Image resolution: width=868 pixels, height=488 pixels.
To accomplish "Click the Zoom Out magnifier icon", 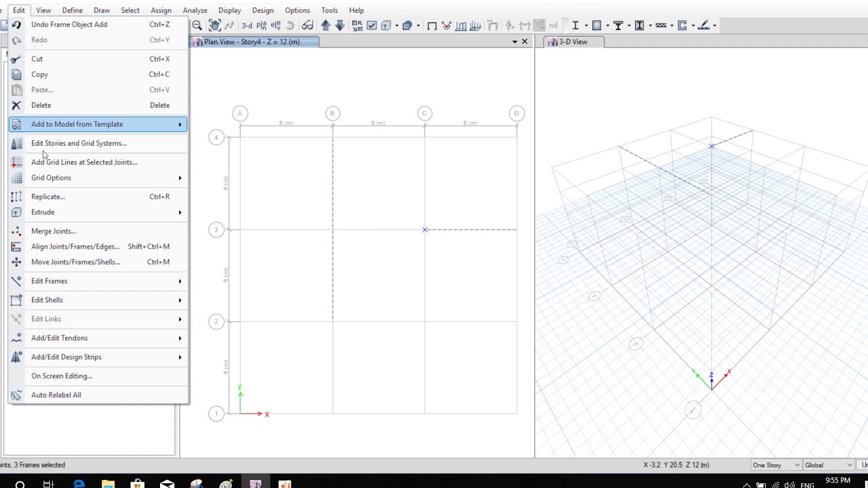I will pos(197,25).
